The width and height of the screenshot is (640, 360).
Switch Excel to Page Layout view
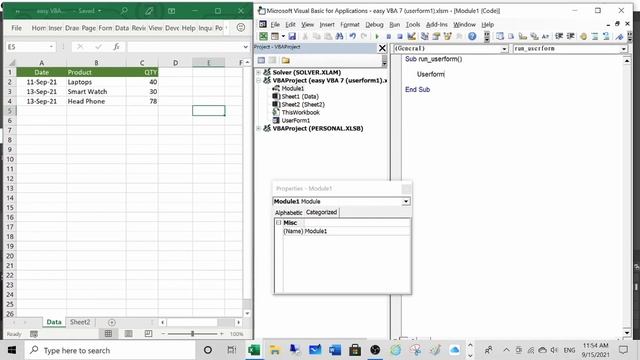(x=128, y=333)
